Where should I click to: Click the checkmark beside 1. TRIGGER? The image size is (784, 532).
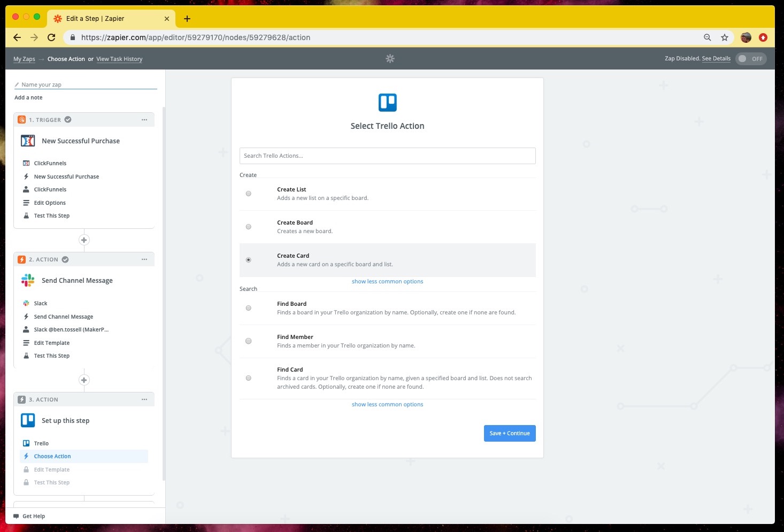68,120
